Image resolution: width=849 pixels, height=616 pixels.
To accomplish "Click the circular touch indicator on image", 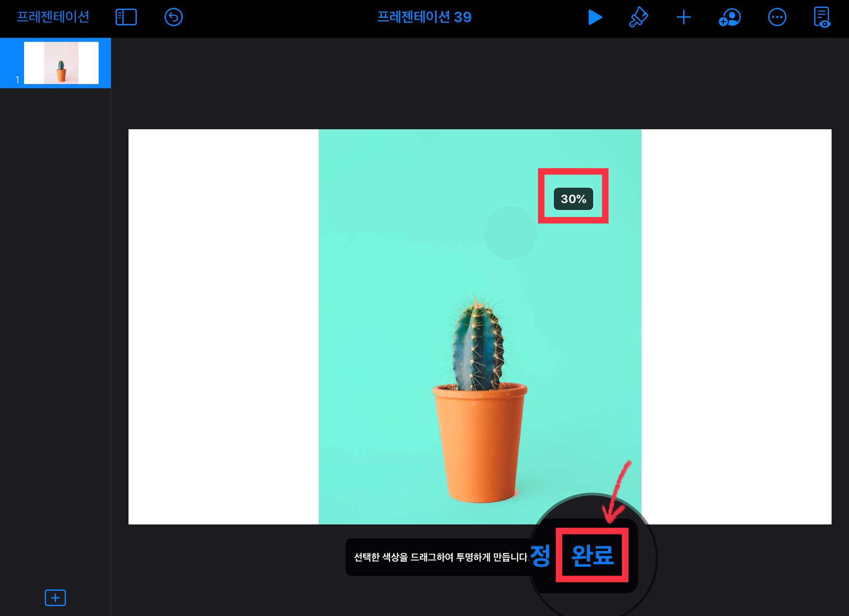I will (510, 233).
